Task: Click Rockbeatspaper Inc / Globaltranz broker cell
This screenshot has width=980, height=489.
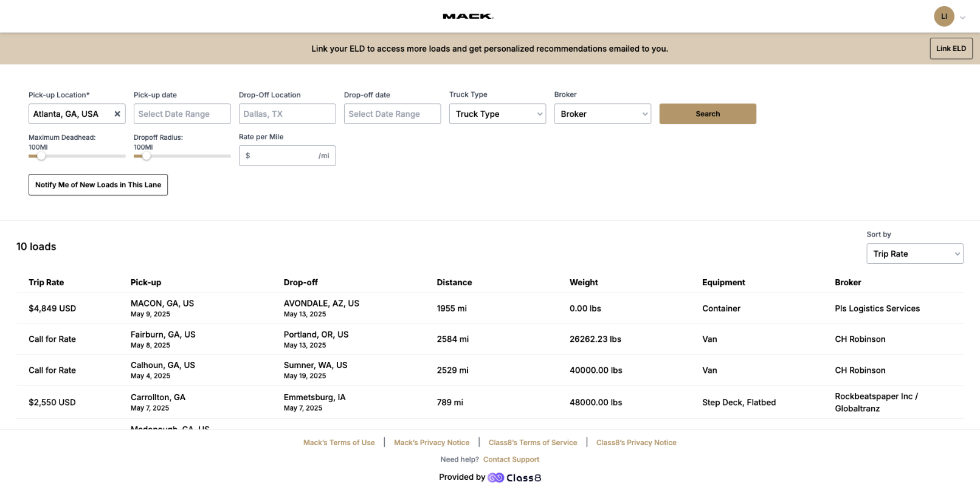Action: [x=876, y=403]
